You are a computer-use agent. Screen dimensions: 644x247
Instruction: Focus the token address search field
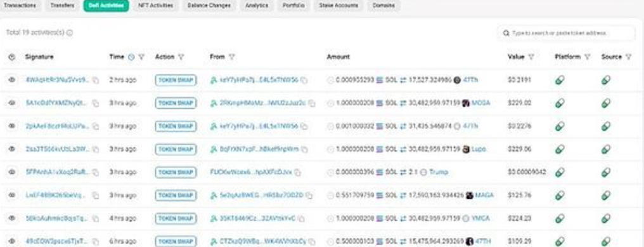tap(567, 33)
